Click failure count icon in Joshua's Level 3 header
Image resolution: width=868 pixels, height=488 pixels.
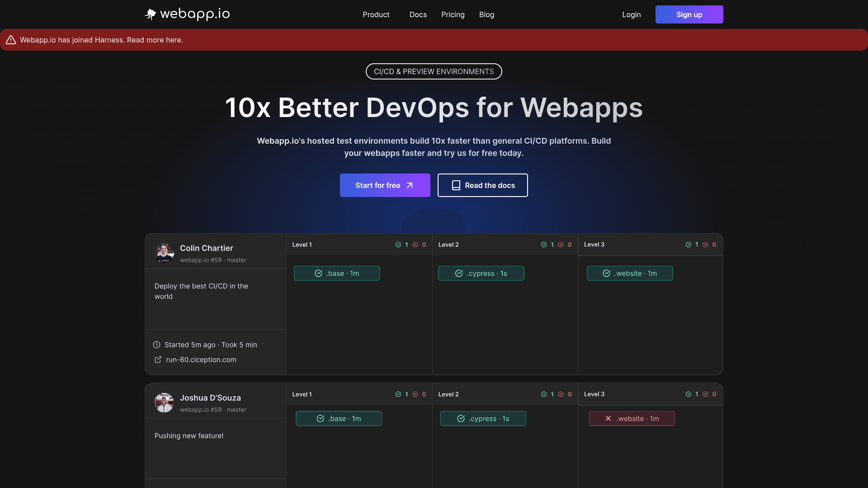tap(705, 394)
